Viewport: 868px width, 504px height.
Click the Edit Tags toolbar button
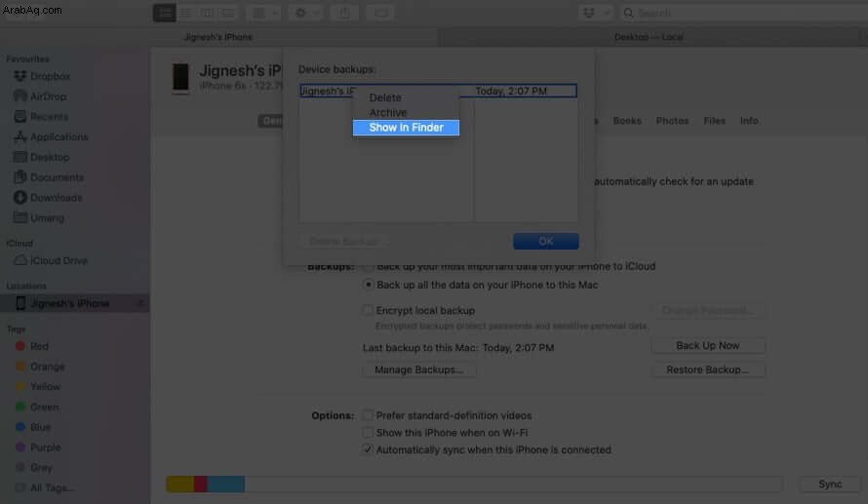[380, 13]
